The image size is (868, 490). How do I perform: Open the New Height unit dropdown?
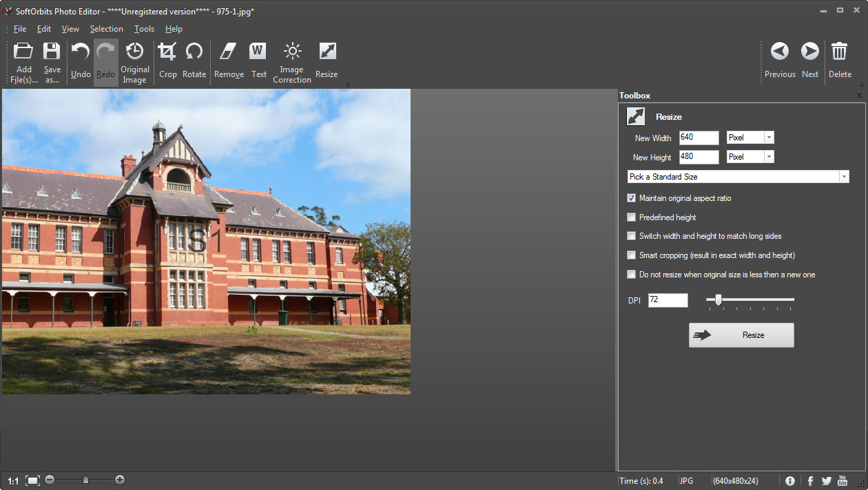769,156
